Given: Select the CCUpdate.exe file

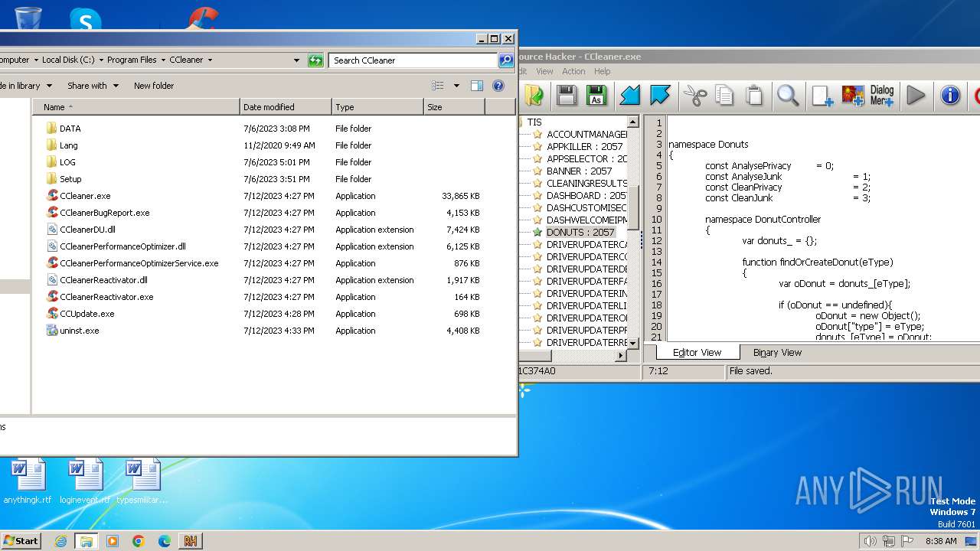Looking at the screenshot, I should click(87, 314).
